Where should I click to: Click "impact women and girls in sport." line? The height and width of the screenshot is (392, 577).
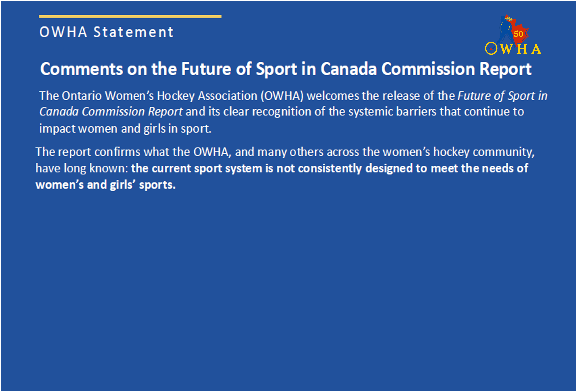click(x=125, y=129)
